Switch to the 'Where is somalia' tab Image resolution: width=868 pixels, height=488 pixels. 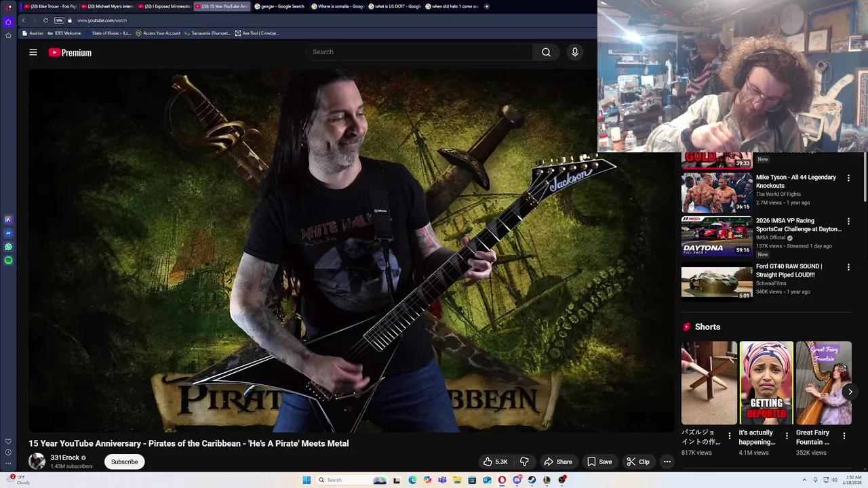tap(337, 6)
